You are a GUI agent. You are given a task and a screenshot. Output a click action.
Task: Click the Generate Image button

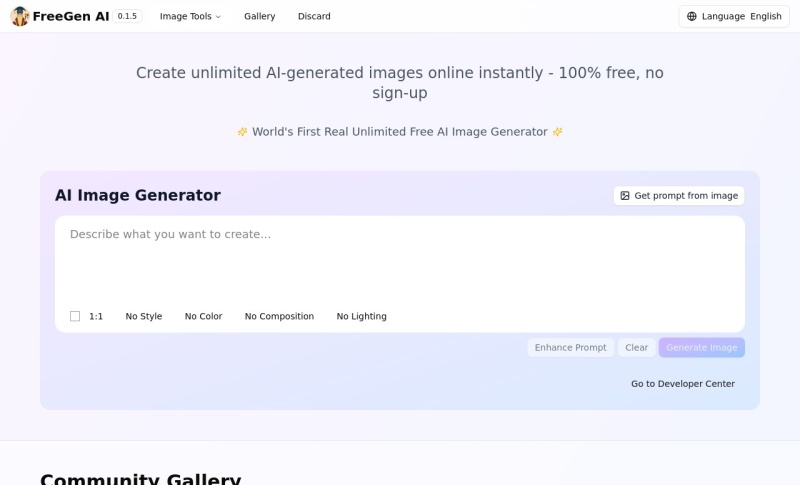[702, 348]
